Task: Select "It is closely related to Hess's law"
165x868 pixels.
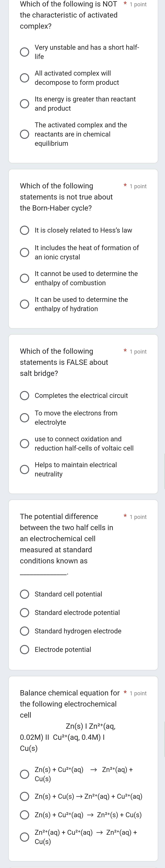Action: pos(24,230)
